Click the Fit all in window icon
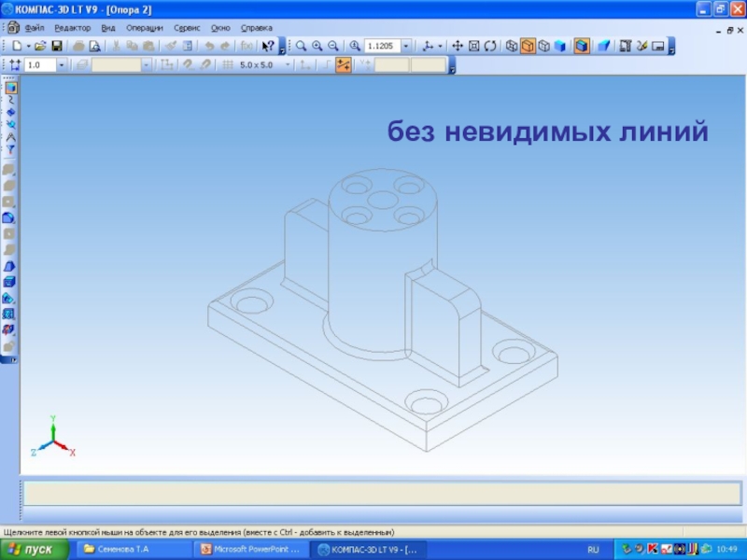Screen dimensions: 747x560 coord(473,46)
